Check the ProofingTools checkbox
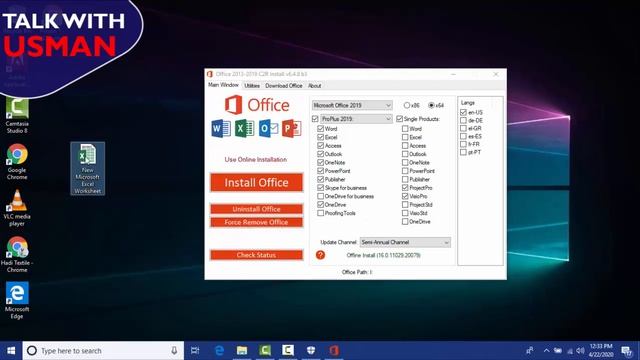The height and width of the screenshot is (360, 640). [320, 213]
